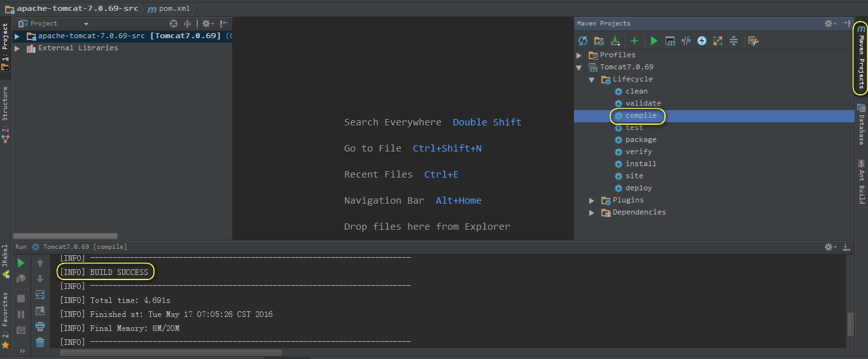Stop the running process square icon
The height and width of the screenshot is (359, 868).
click(x=21, y=298)
